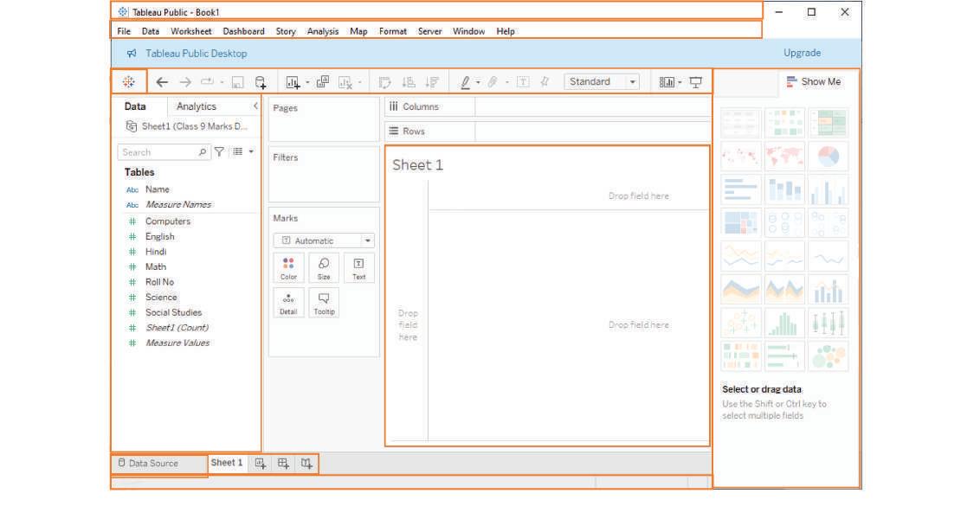The image size is (980, 519).
Task: Click the Group Members paperclip icon
Action: tap(493, 82)
